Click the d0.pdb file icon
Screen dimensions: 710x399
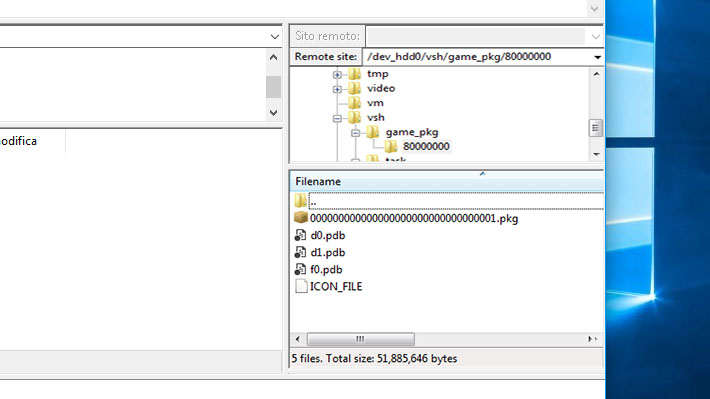click(x=300, y=236)
